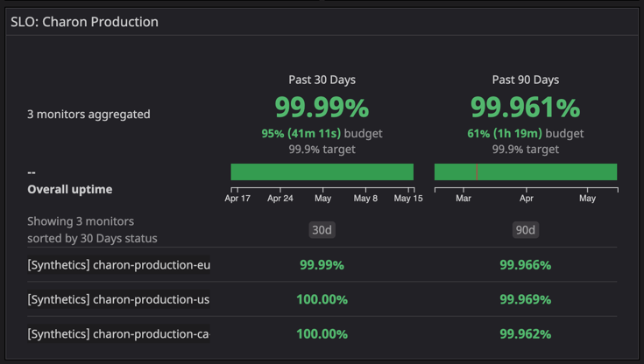This screenshot has height=364, width=644.
Task: Click the us monitor 30d value 100.00%
Action: click(322, 299)
